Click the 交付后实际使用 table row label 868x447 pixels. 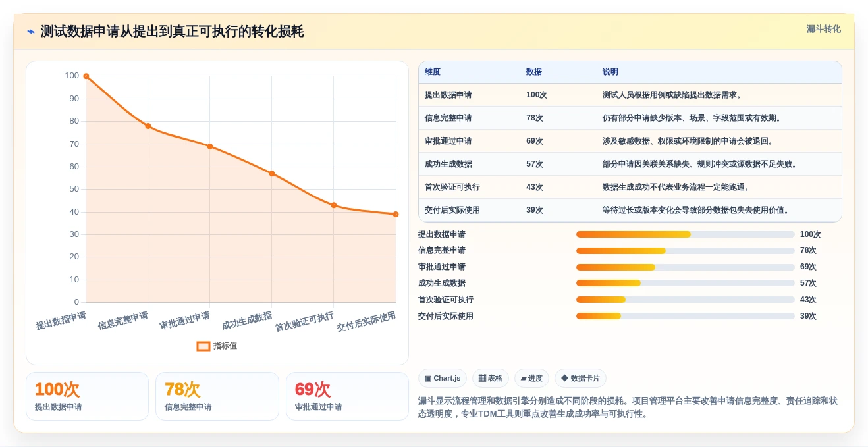[x=452, y=210]
